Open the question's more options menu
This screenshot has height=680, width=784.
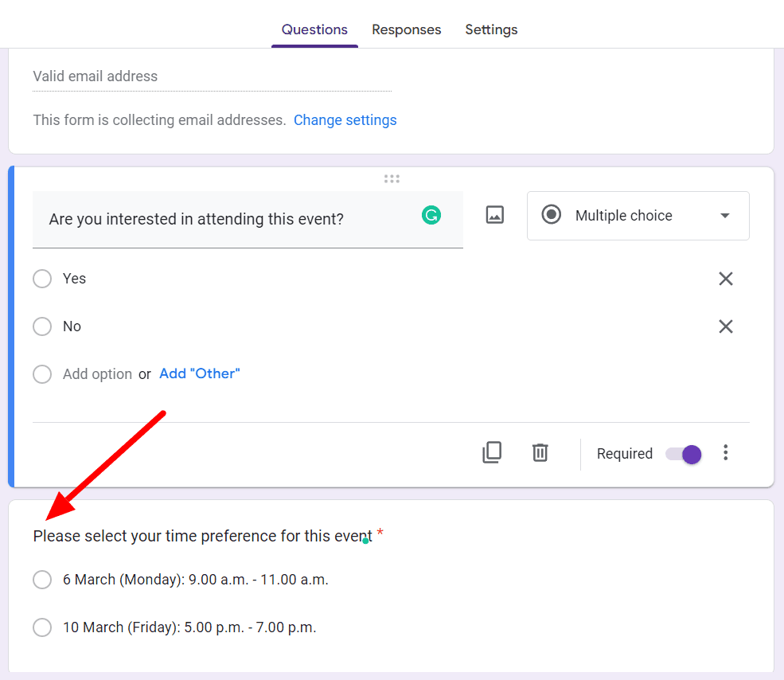[726, 452]
